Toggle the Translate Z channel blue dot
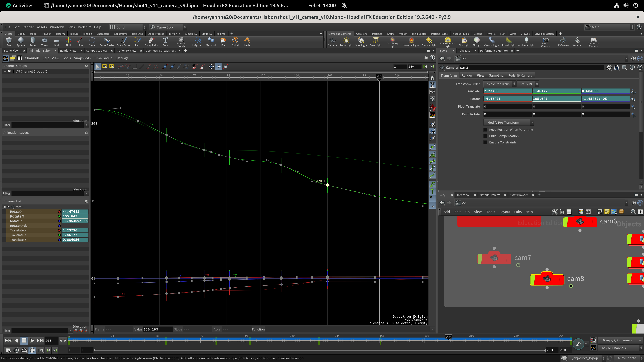 pyautogui.click(x=59, y=240)
